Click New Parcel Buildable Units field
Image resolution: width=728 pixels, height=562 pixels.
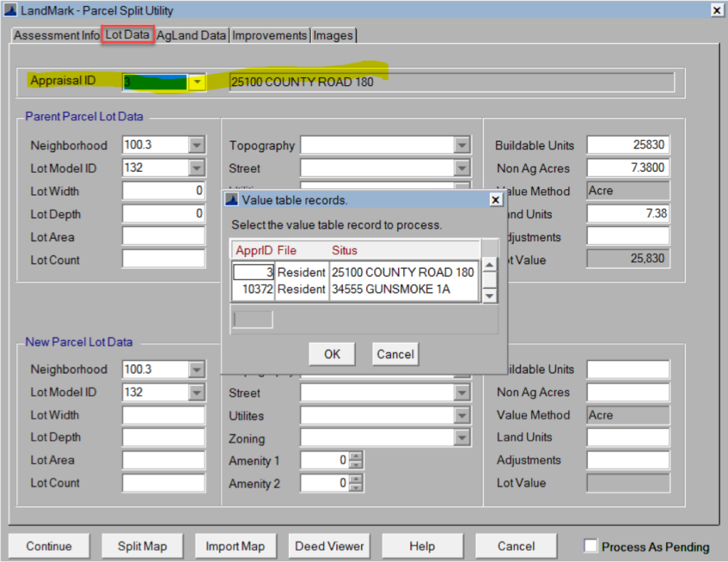point(628,370)
